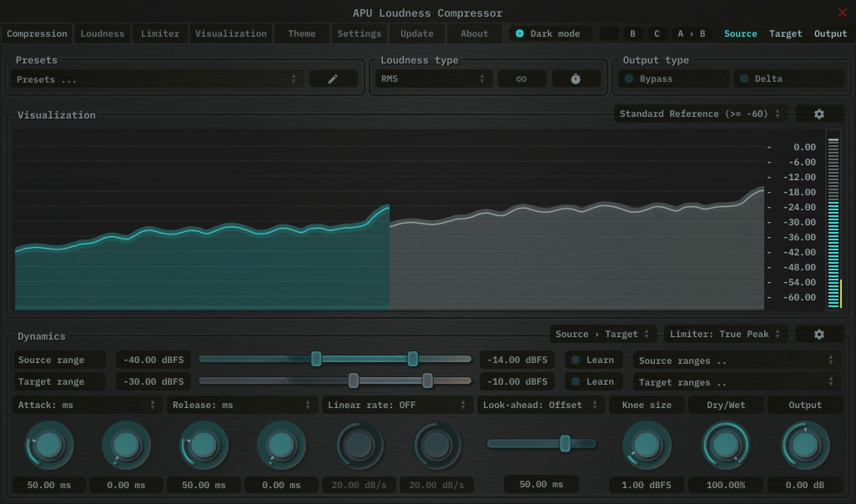The height and width of the screenshot is (504, 856).
Task: Click the pencil edit icon beside Presets
Action: [333, 78]
